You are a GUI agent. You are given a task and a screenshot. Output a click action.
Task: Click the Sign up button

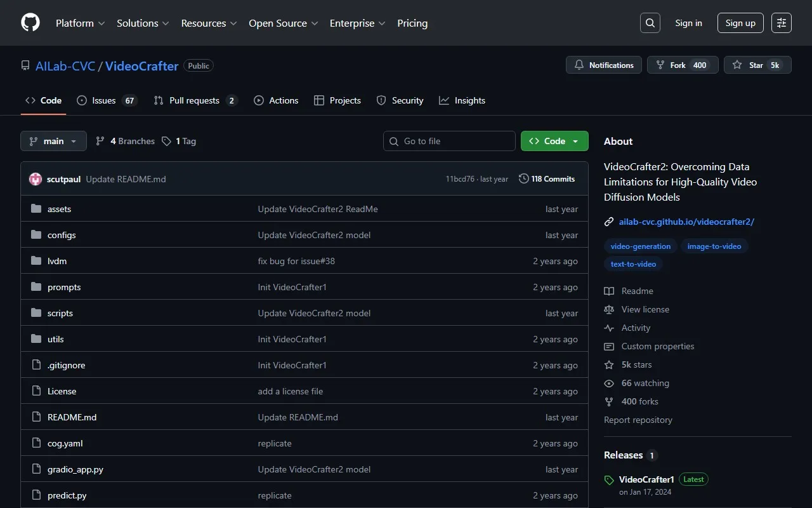740,23
